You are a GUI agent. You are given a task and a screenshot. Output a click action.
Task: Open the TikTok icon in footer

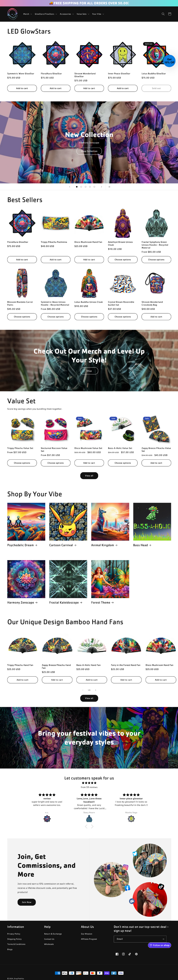(130, 954)
